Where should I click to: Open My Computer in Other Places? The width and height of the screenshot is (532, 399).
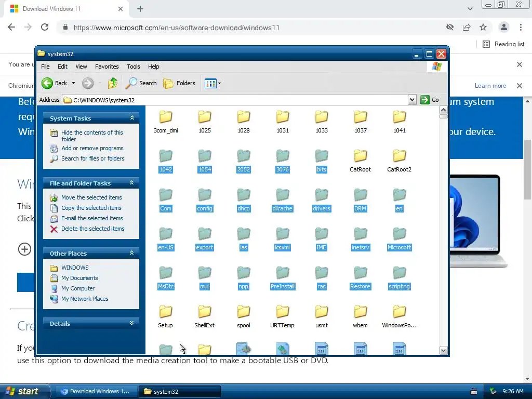78,288
